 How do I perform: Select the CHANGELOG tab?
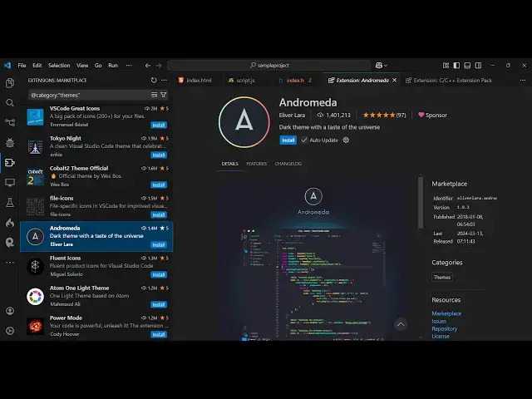tap(288, 164)
